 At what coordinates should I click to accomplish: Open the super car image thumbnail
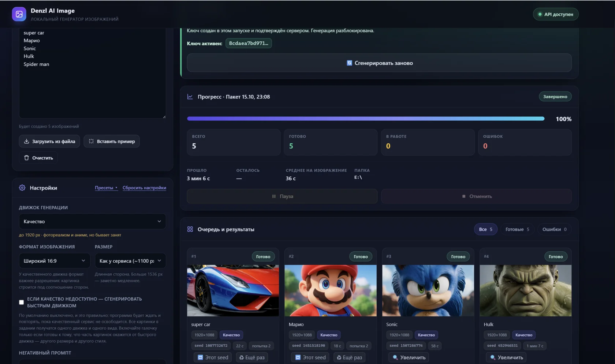(x=233, y=290)
